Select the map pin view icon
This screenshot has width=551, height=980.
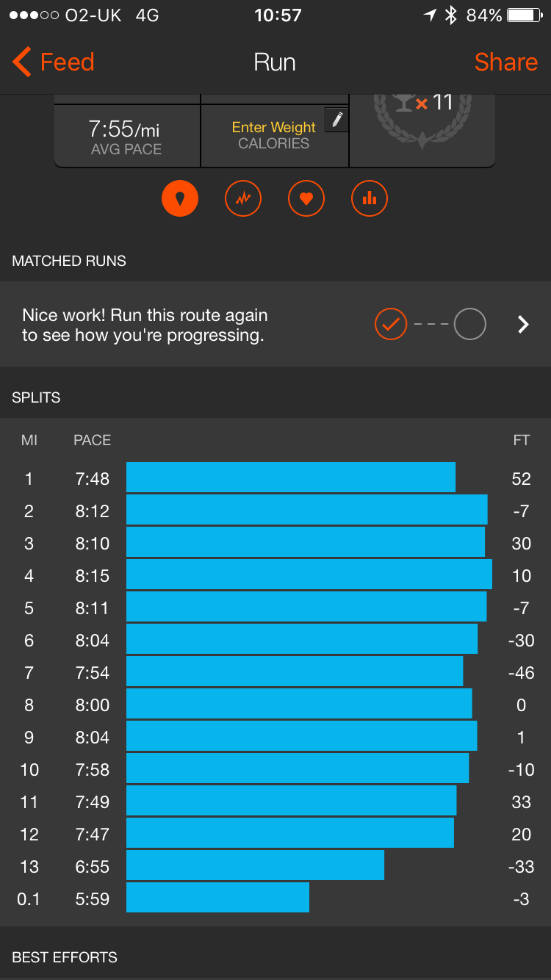coord(180,198)
